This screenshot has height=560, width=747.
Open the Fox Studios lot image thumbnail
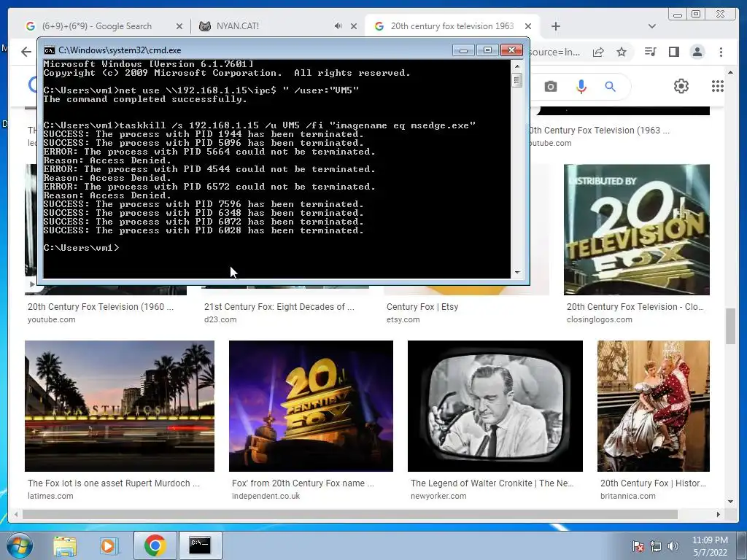(120, 405)
